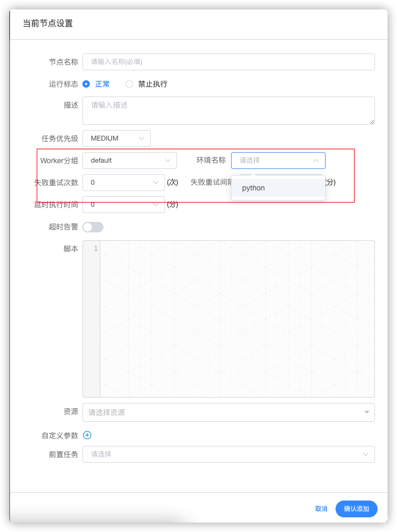This screenshot has height=532, width=397.
Task: Click the caret icon in 资源 selector
Action: 367,412
